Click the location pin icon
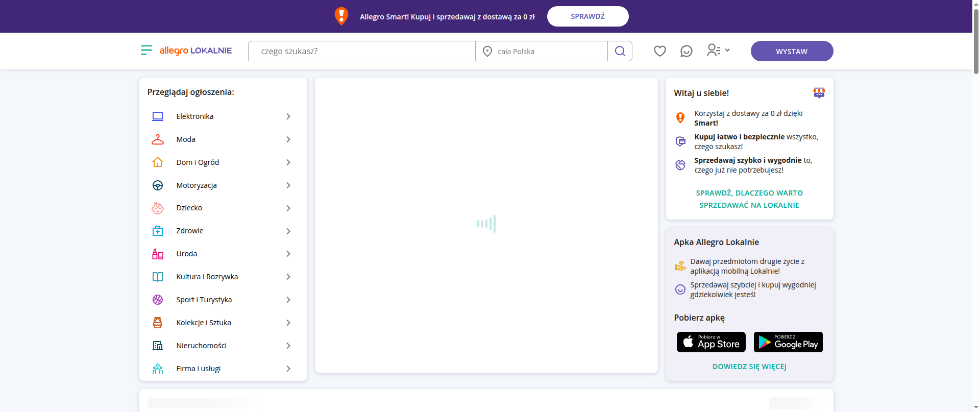Screen dimensions: 980x412 tap(487, 51)
